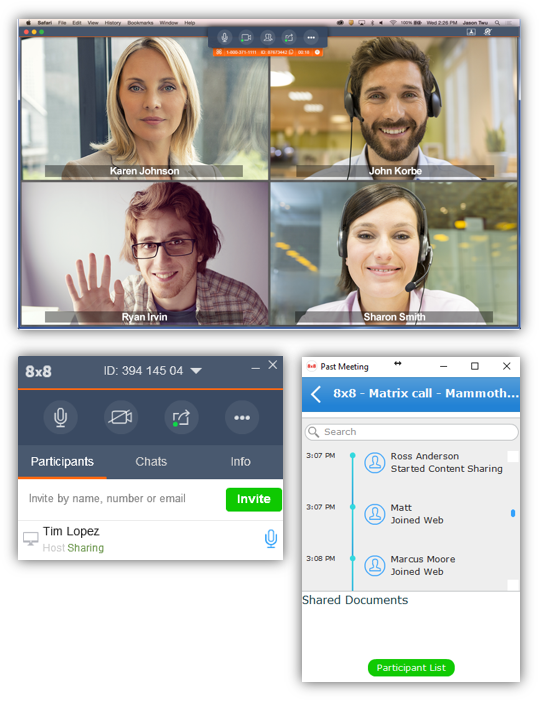Open the Bookmarks menu in Safari
Viewport: 543px width, 708px height.
coord(140,23)
